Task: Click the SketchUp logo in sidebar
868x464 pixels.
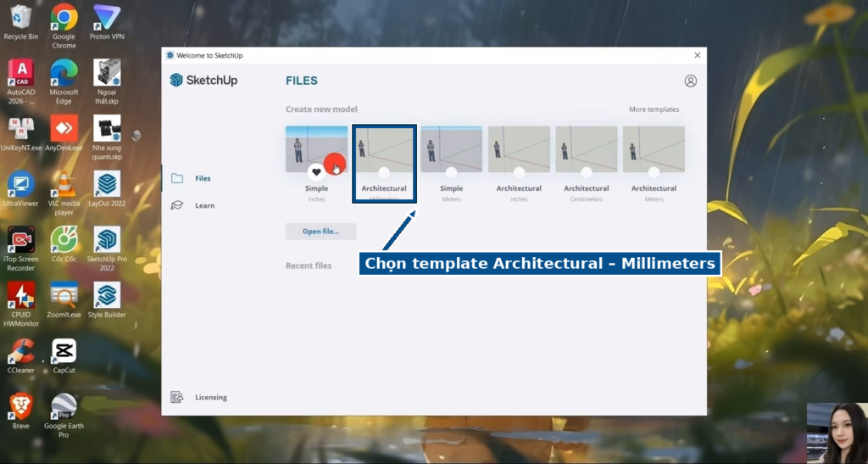Action: coord(203,81)
